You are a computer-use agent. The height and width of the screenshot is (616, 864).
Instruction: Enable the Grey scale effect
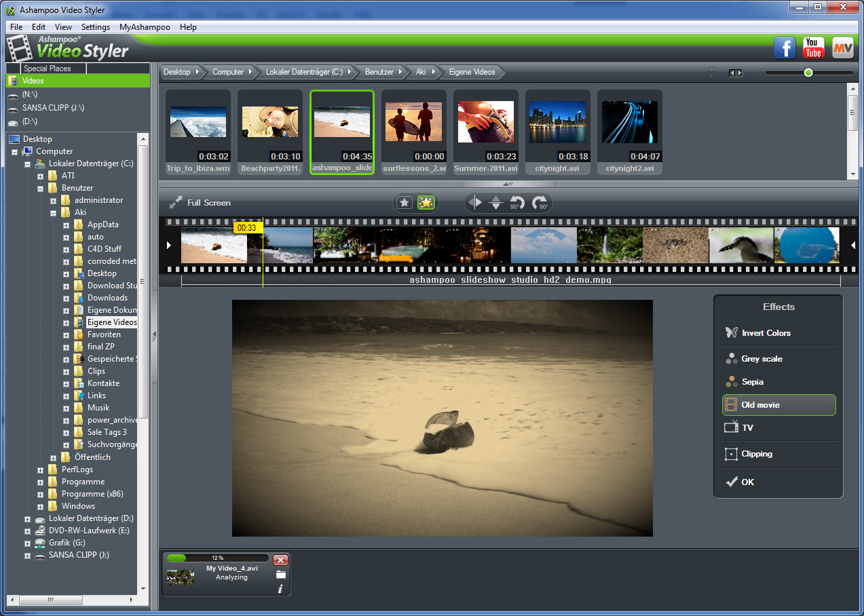point(762,359)
